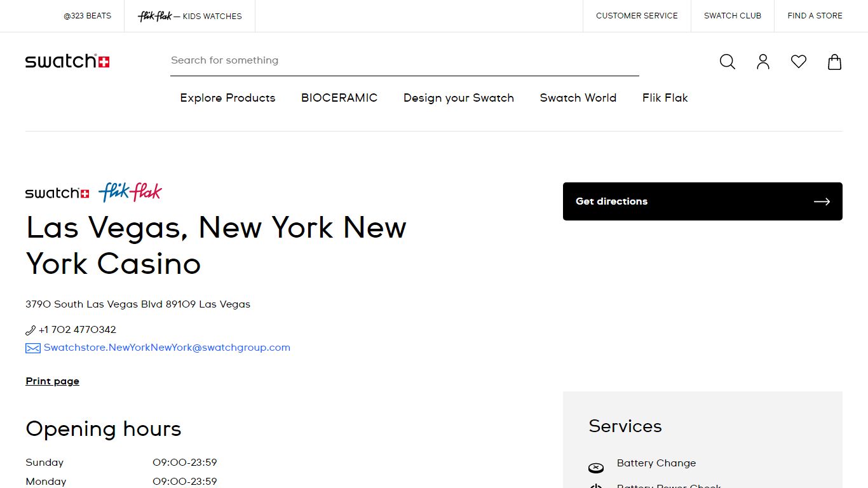This screenshot has width=868, height=488.
Task: Click the phone icon beside the number
Action: 31,330
